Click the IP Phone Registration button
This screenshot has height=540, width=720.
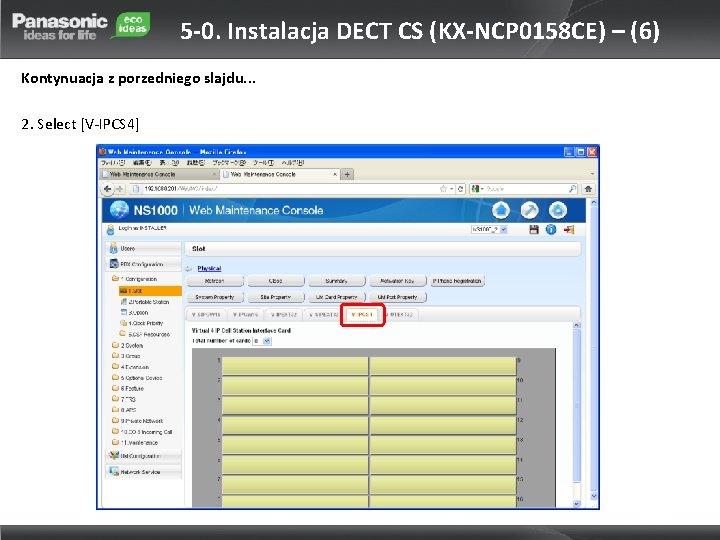click(x=457, y=281)
